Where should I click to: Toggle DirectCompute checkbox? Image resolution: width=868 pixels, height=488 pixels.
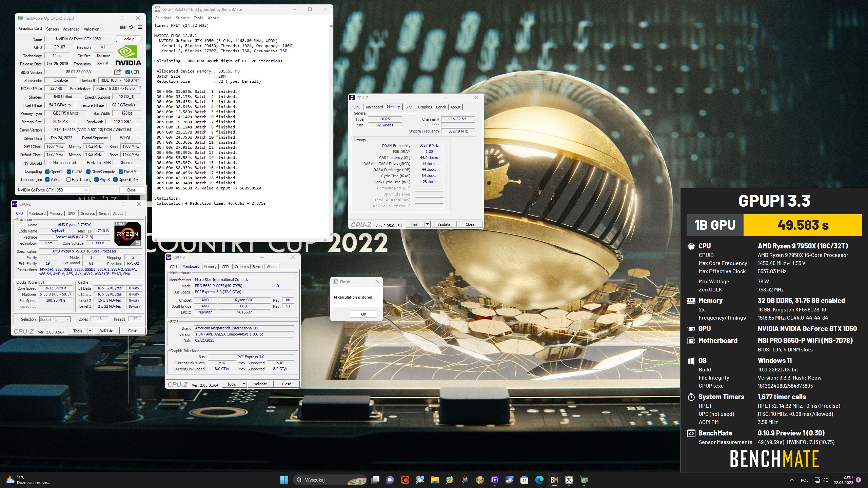[88, 171]
